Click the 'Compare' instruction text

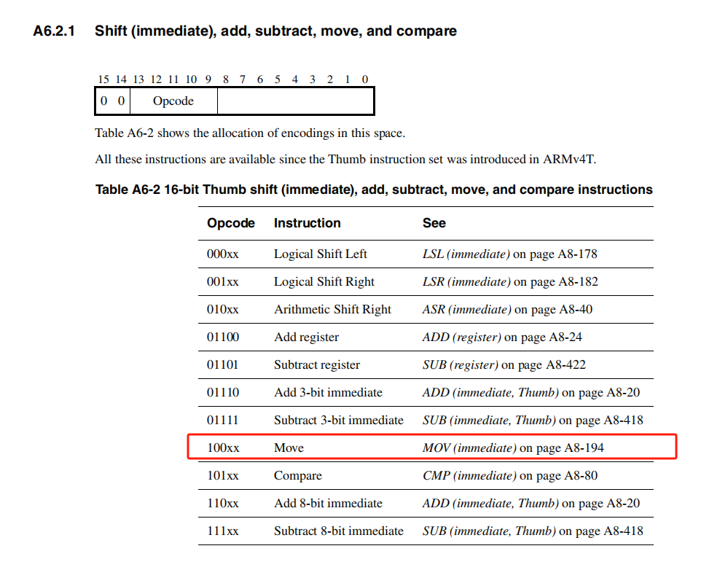(297, 476)
